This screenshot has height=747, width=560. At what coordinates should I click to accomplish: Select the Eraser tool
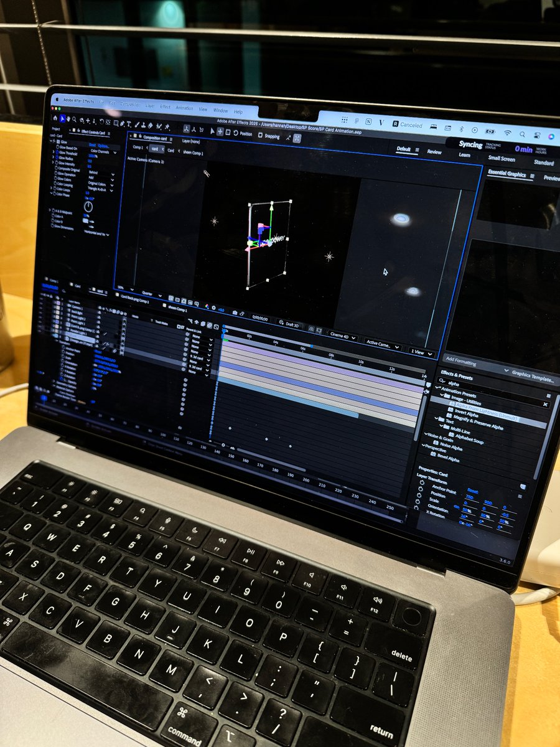[151, 126]
